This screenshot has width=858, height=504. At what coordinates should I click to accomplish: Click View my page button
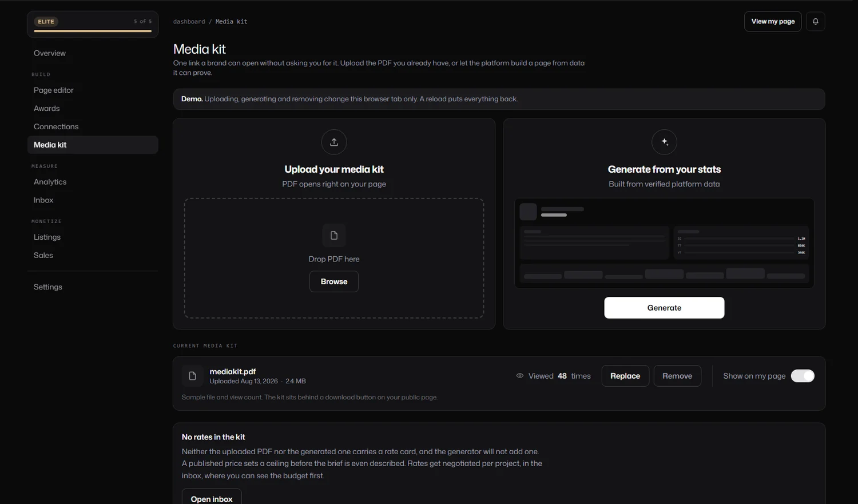click(x=773, y=21)
